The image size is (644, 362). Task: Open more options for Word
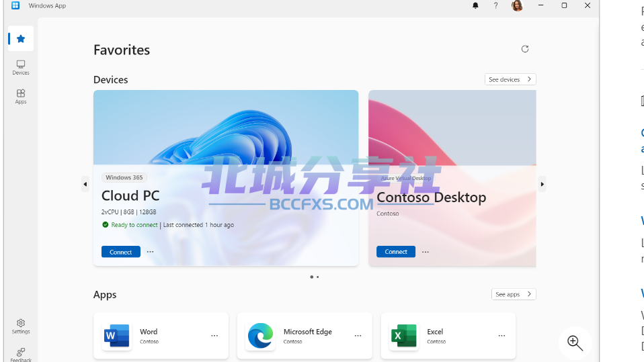coord(214,336)
